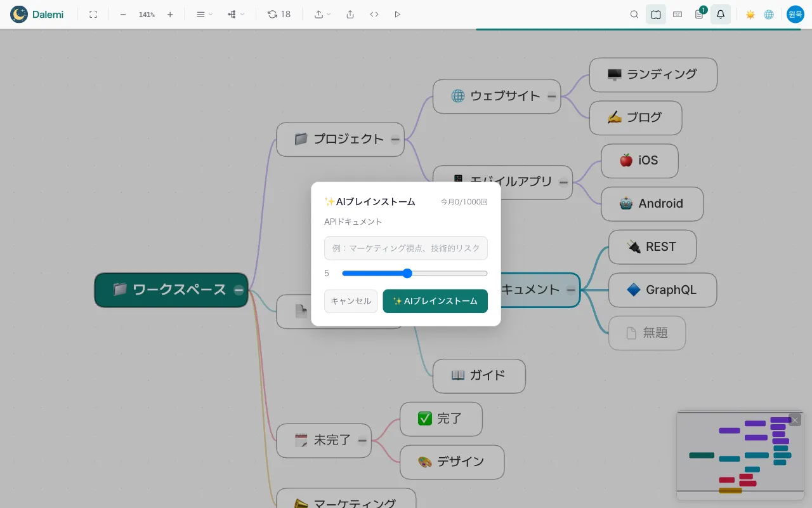Start presentation with play icon

[x=397, y=14]
